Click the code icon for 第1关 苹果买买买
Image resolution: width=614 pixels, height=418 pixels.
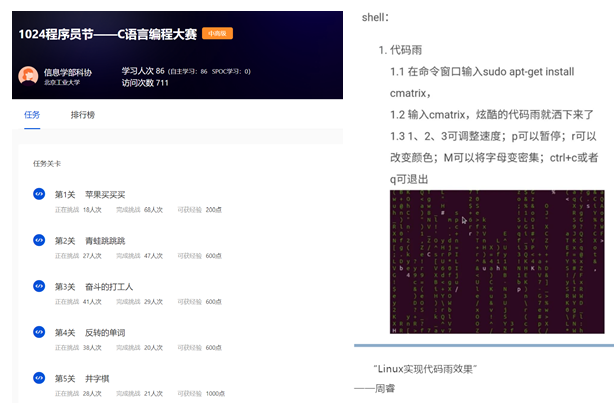tap(39, 194)
